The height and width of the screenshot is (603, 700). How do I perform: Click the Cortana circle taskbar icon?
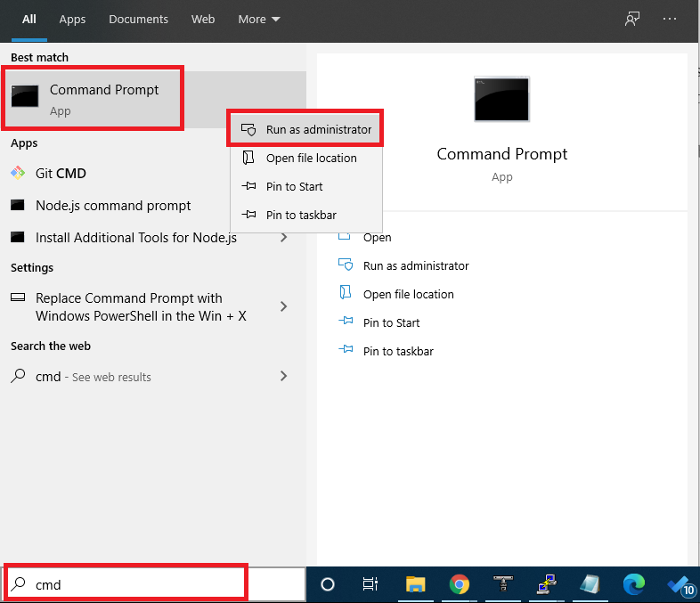328,583
